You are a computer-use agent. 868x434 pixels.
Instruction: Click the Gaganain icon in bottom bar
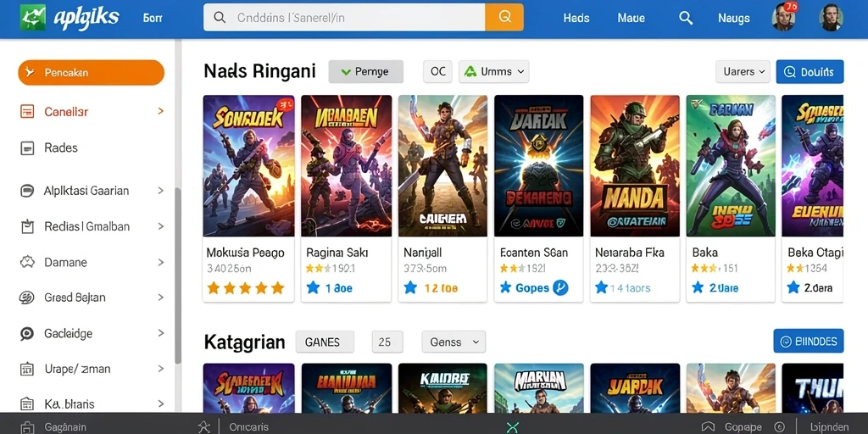(x=26, y=427)
